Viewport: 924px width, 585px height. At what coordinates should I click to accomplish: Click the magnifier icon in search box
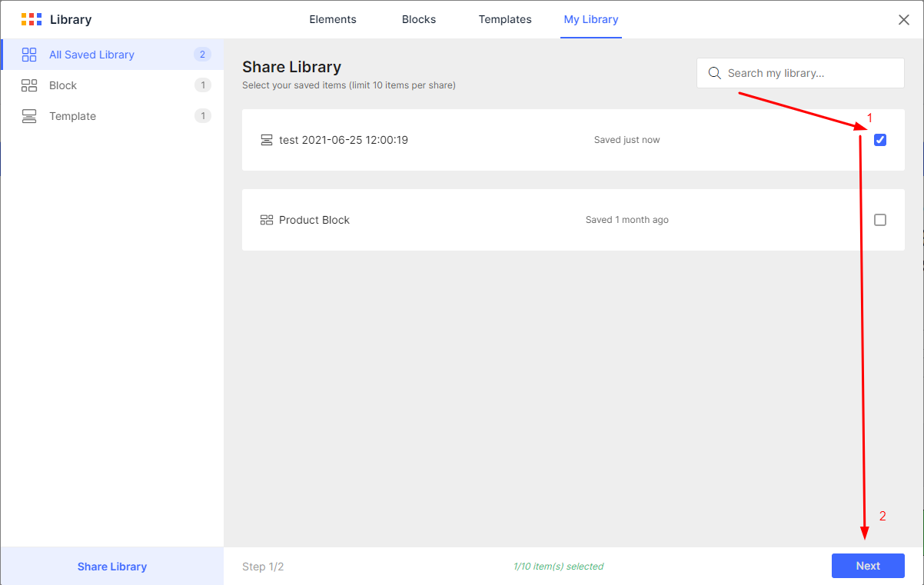(714, 73)
